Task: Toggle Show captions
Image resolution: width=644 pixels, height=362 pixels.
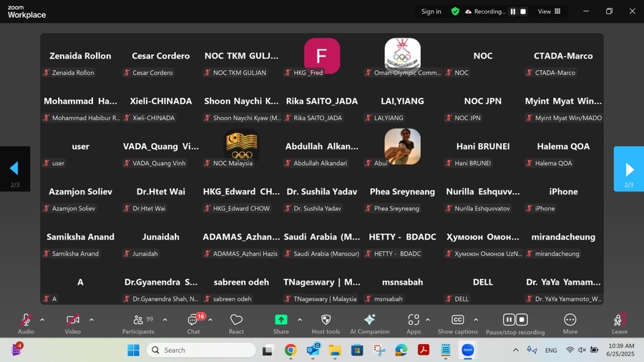Action: tap(457, 321)
